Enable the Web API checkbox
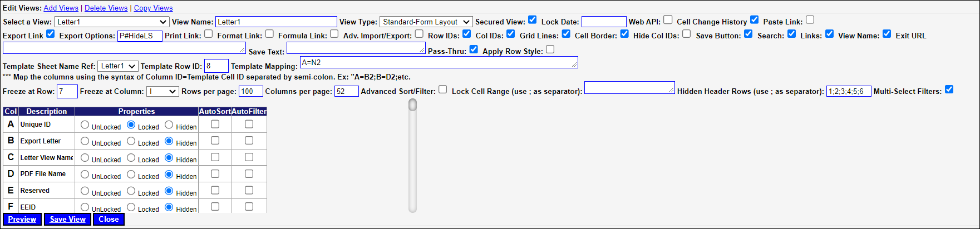 pyautogui.click(x=668, y=20)
